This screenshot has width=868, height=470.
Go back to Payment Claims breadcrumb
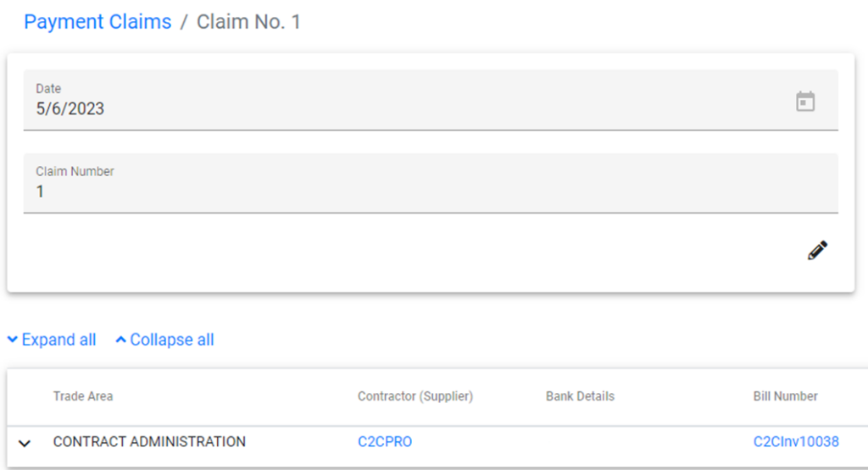(x=97, y=22)
